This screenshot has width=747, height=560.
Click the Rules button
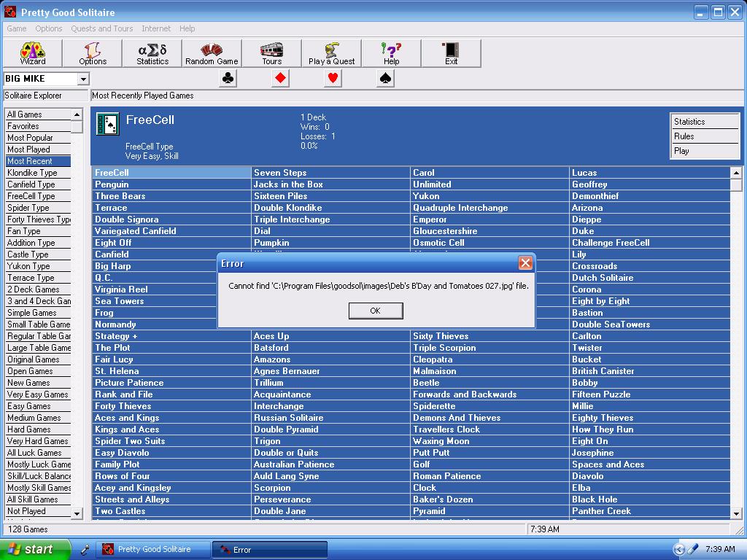tap(704, 136)
